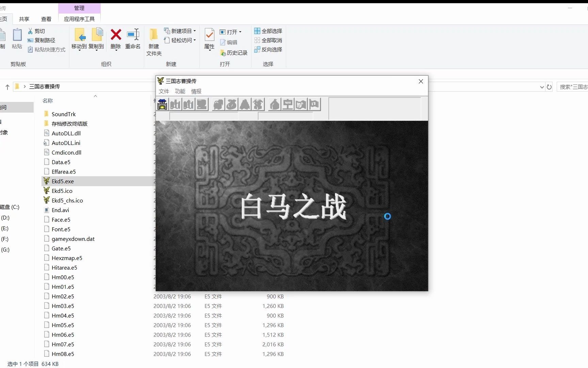588x368 pixels.
Task: Select the Hm07.e5 file
Action: 63,344
